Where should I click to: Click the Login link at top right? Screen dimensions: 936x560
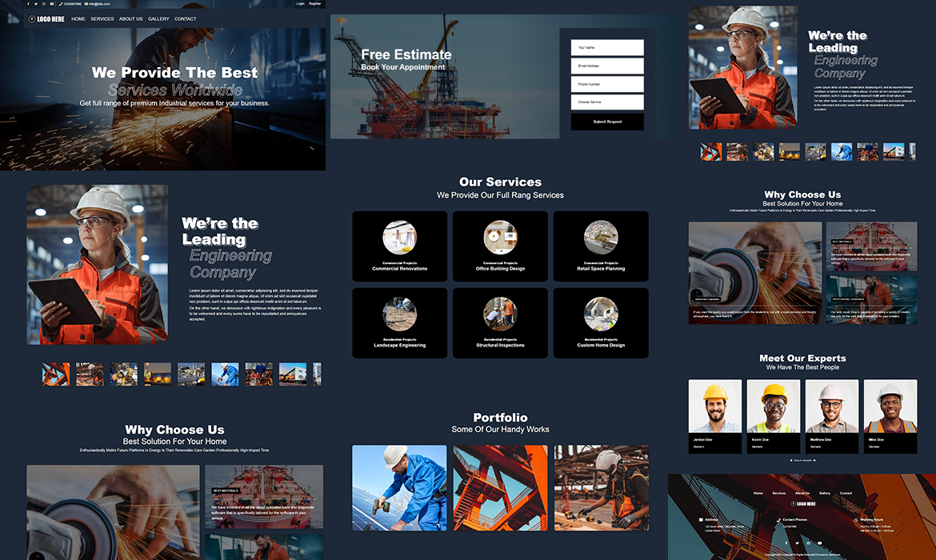pos(300,4)
